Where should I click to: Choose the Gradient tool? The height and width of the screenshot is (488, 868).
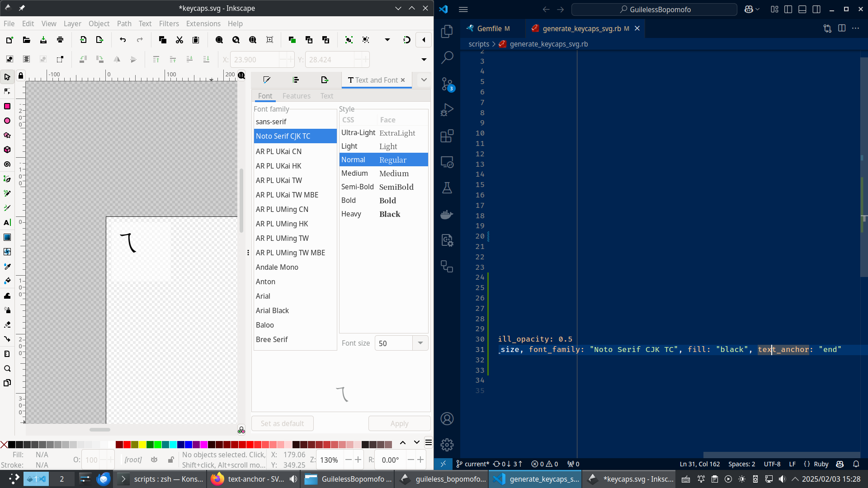click(x=7, y=237)
